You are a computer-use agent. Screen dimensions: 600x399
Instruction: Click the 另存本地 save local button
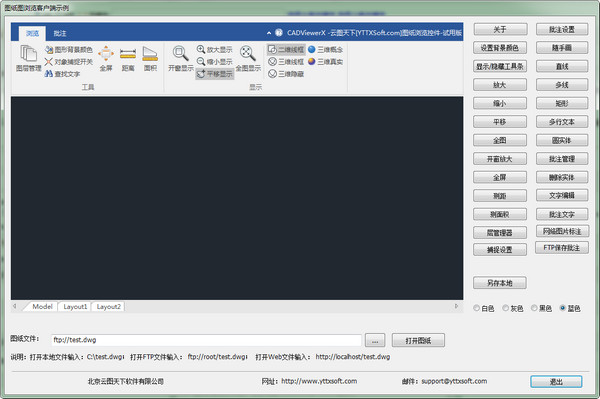[500, 283]
